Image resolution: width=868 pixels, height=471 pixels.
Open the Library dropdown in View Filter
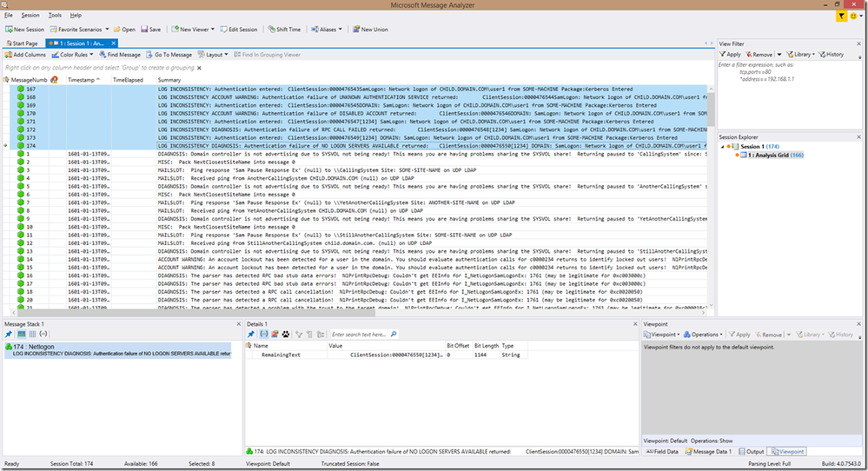pyautogui.click(x=800, y=54)
